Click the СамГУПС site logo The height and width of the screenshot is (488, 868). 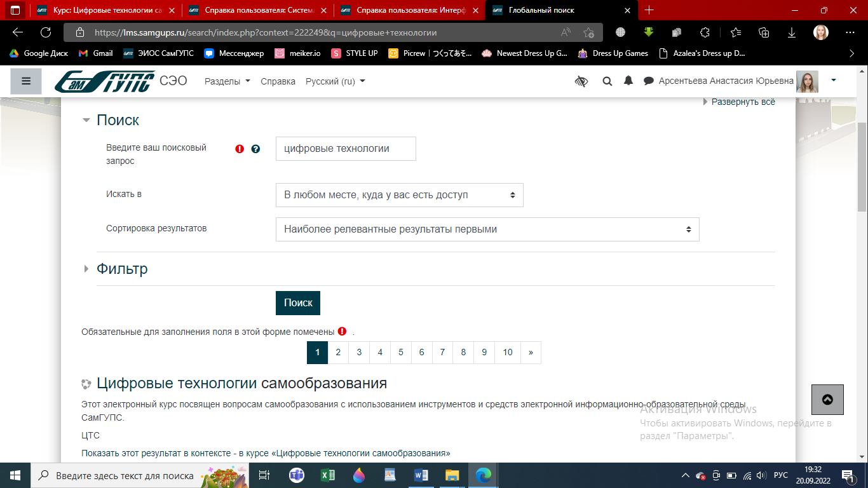[x=104, y=81]
